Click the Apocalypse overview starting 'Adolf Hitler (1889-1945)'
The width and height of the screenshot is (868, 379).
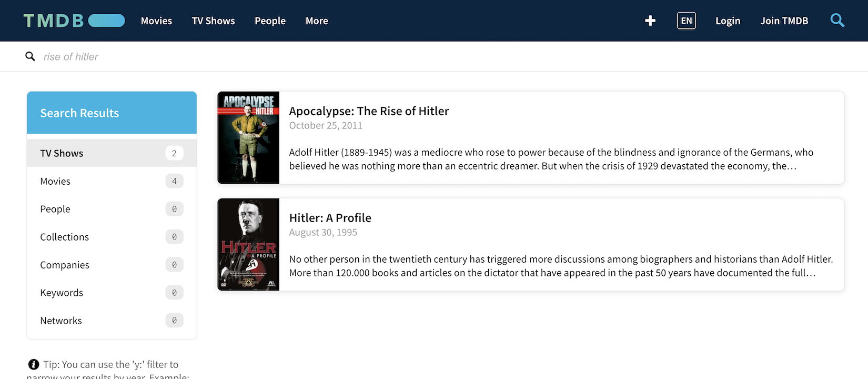[551, 159]
